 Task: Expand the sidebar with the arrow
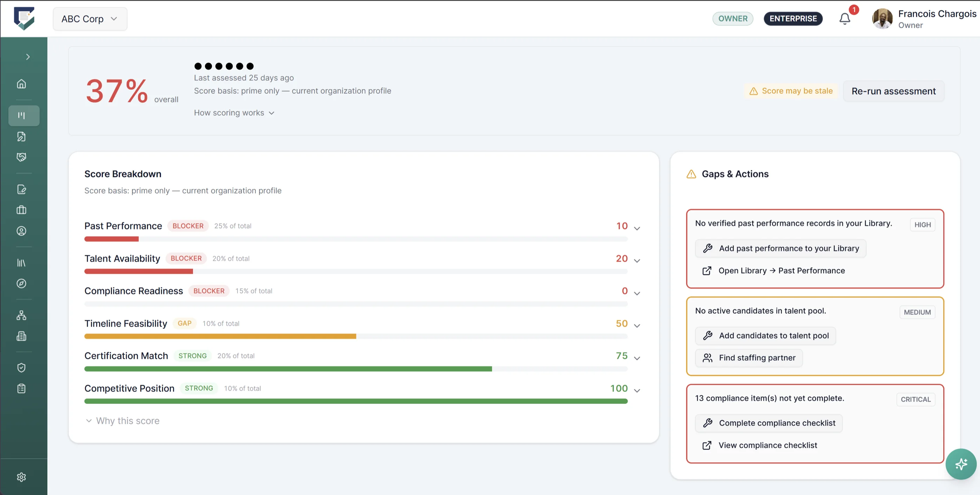(x=28, y=57)
